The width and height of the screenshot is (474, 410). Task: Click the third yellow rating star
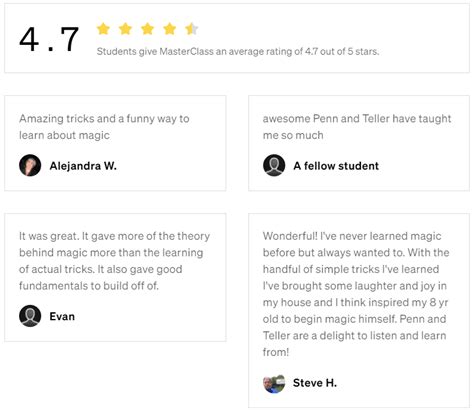tap(147, 29)
